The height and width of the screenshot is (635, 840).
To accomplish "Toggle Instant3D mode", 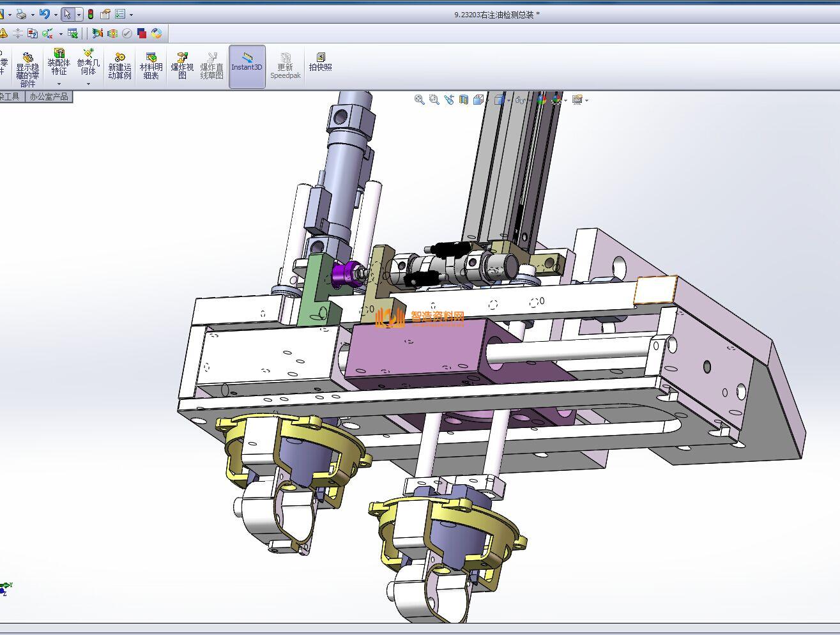I will coord(247,66).
